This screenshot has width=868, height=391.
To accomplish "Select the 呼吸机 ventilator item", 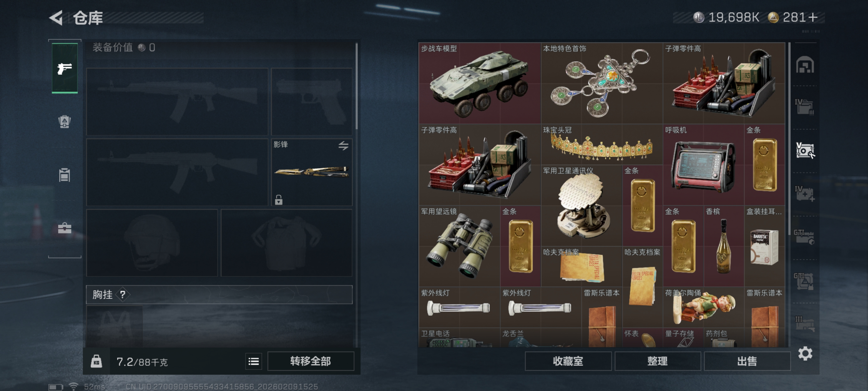I will pos(703,165).
